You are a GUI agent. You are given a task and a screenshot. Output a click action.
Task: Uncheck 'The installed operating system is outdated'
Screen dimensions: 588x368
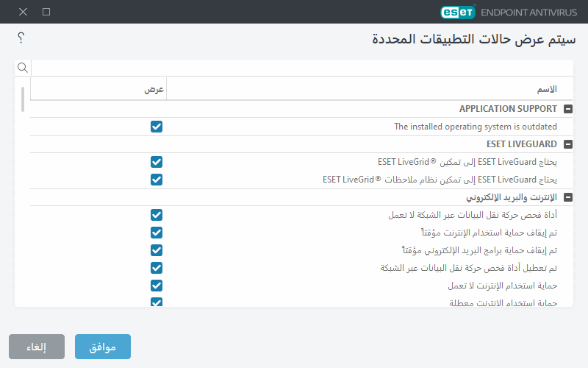[157, 127]
